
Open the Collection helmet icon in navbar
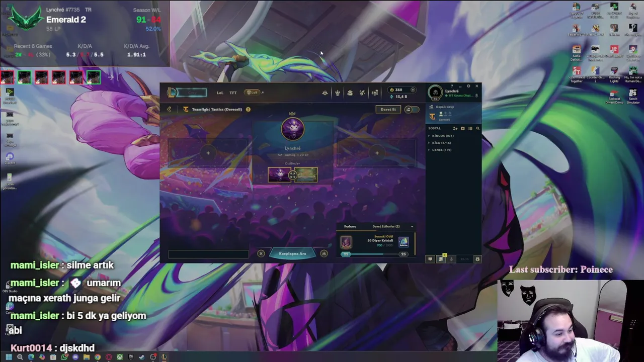coord(338,93)
